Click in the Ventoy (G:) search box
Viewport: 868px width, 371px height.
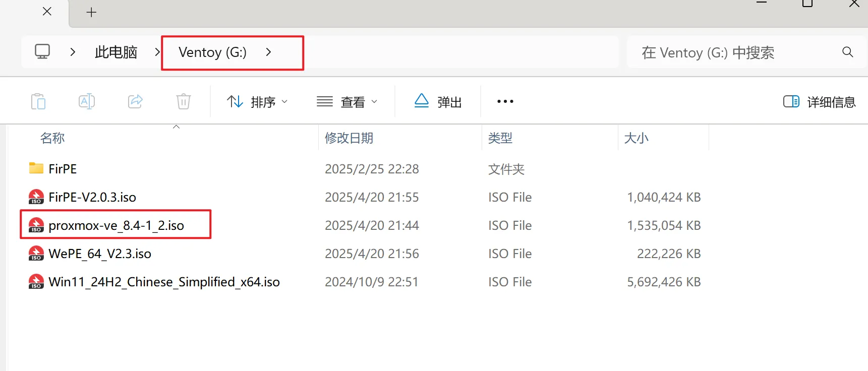pyautogui.click(x=731, y=52)
